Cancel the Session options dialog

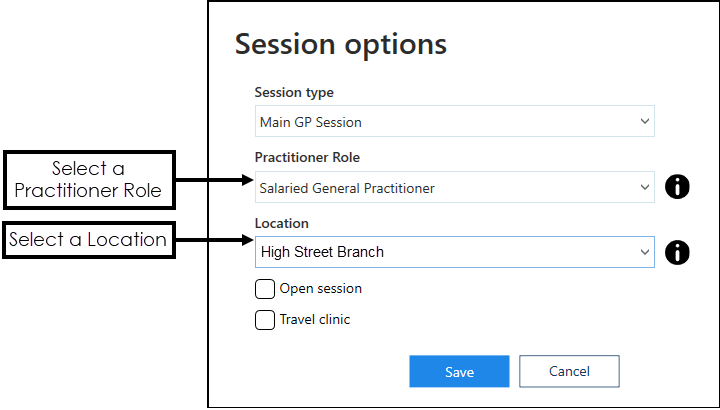pyautogui.click(x=569, y=371)
